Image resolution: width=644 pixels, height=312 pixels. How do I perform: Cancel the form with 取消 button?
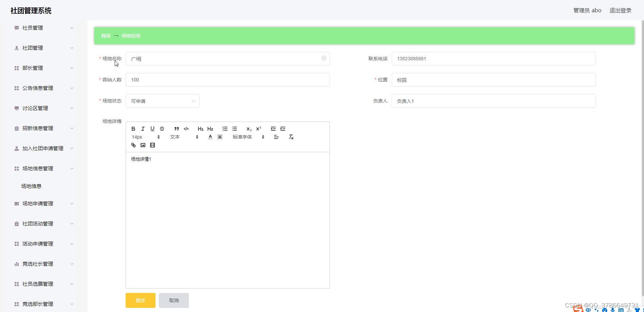174,300
